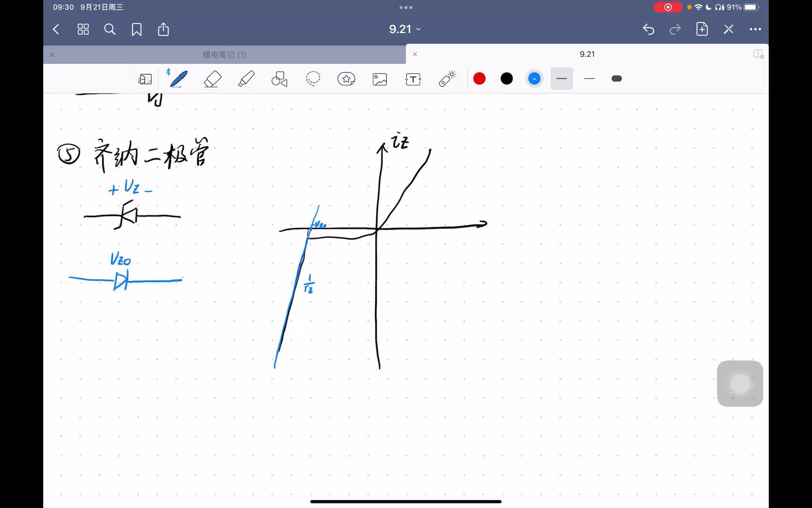812x508 pixels.
Task: Select the Laser pointer tool
Action: tap(447, 79)
